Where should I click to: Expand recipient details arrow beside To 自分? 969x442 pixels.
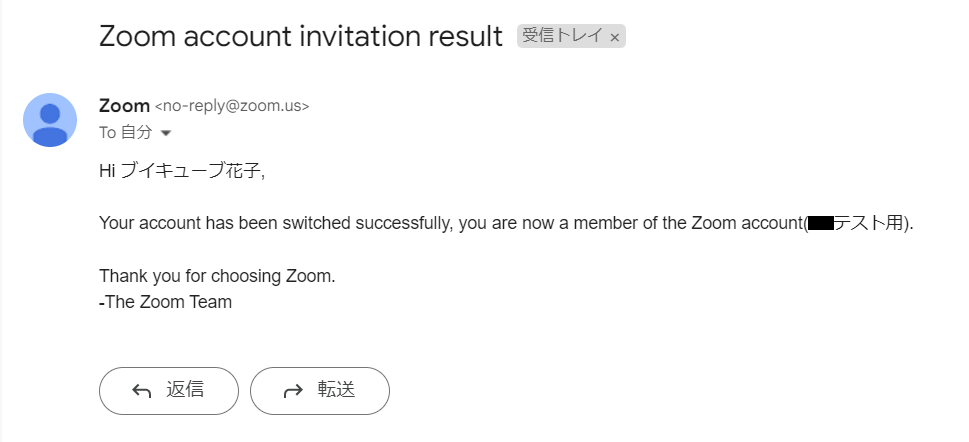165,133
